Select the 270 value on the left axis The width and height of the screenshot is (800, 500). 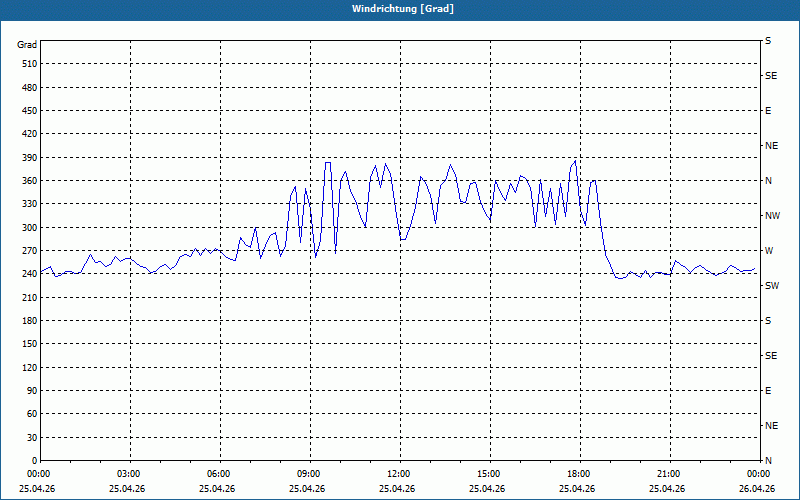point(30,251)
